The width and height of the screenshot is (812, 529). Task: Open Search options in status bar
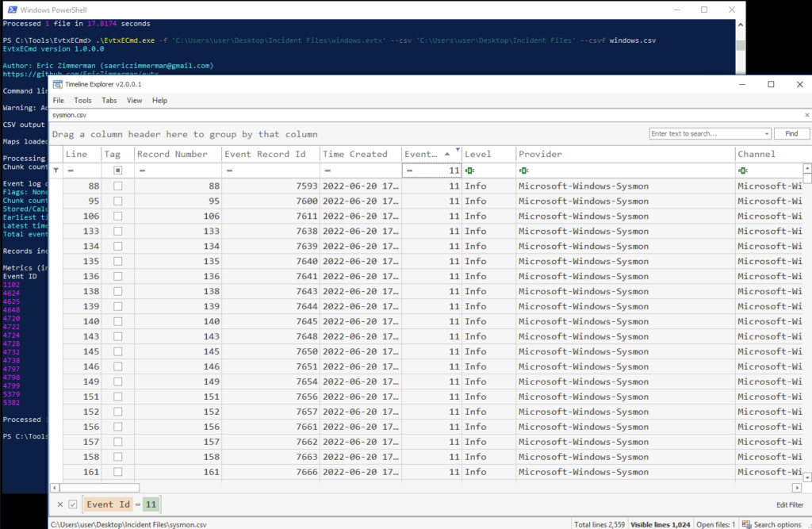[772, 524]
